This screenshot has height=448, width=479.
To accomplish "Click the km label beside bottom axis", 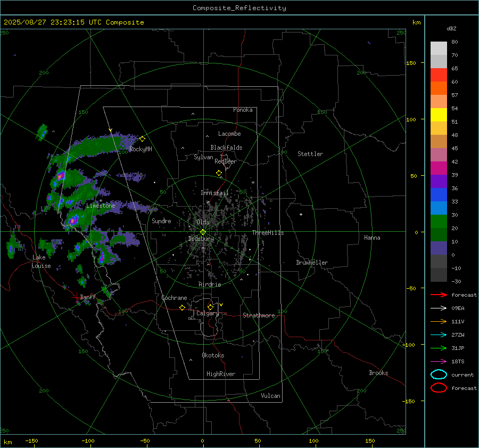I will 8,442.
